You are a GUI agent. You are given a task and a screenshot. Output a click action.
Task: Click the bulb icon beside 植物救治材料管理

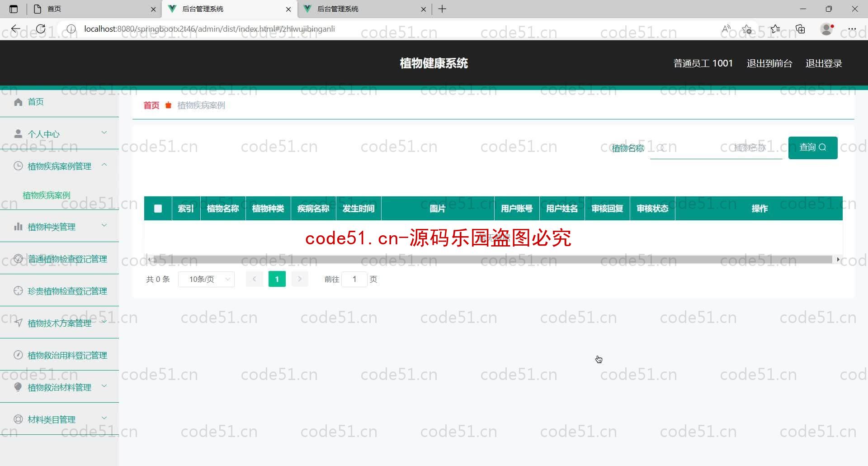tap(18, 387)
